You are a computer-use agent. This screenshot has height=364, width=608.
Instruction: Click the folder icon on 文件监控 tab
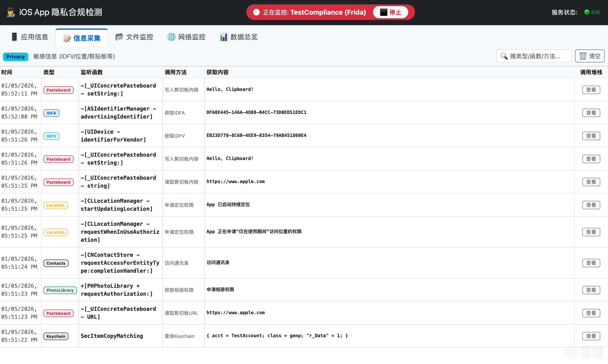click(119, 37)
